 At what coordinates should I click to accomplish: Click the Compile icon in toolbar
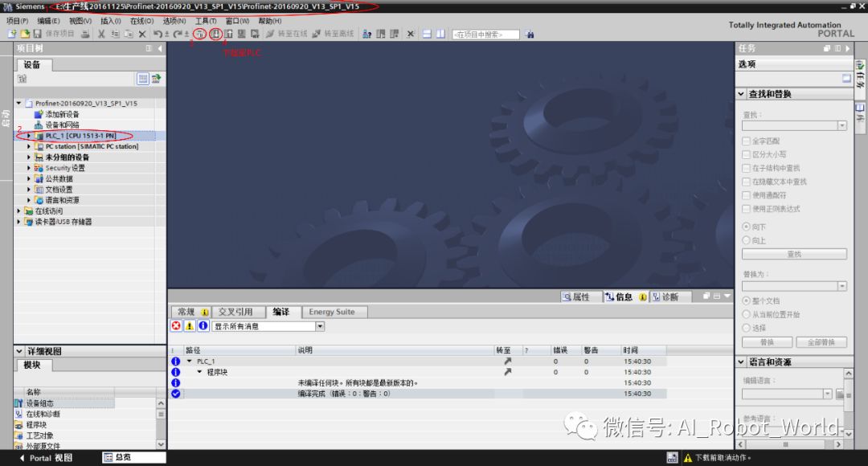tap(199, 34)
